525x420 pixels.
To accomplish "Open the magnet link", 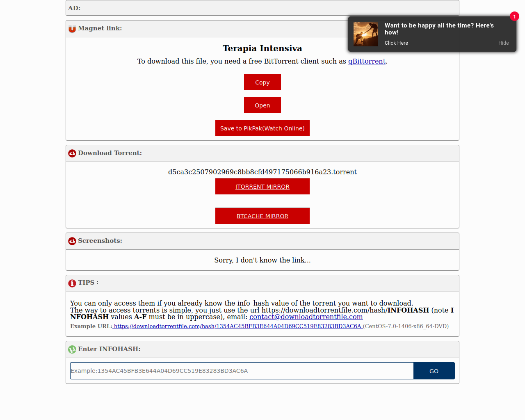I will pos(262,105).
